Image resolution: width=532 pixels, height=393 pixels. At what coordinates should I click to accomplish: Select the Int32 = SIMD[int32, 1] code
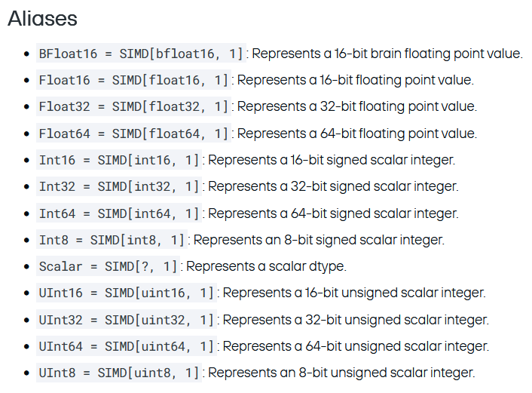tap(120, 186)
